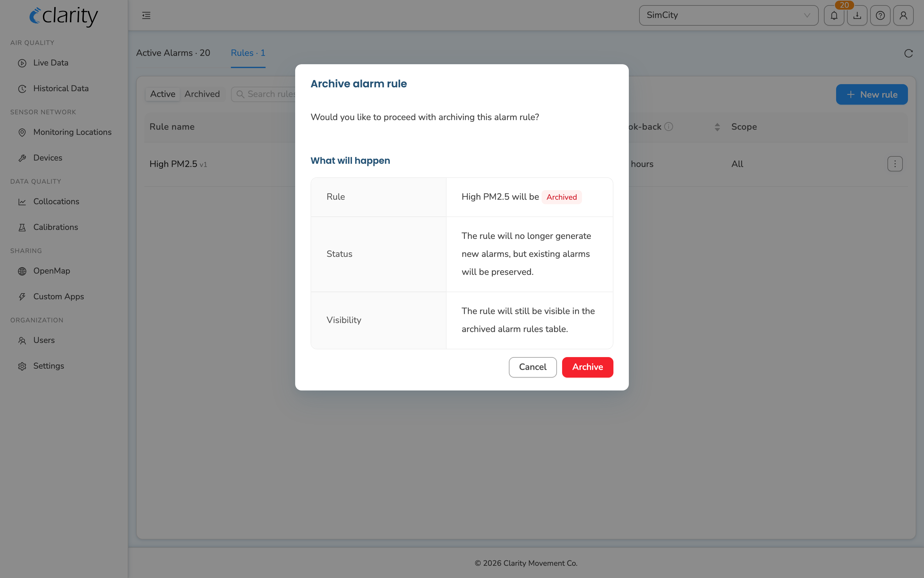Toggle the Active rules filter
Image resolution: width=924 pixels, height=578 pixels.
163,94
